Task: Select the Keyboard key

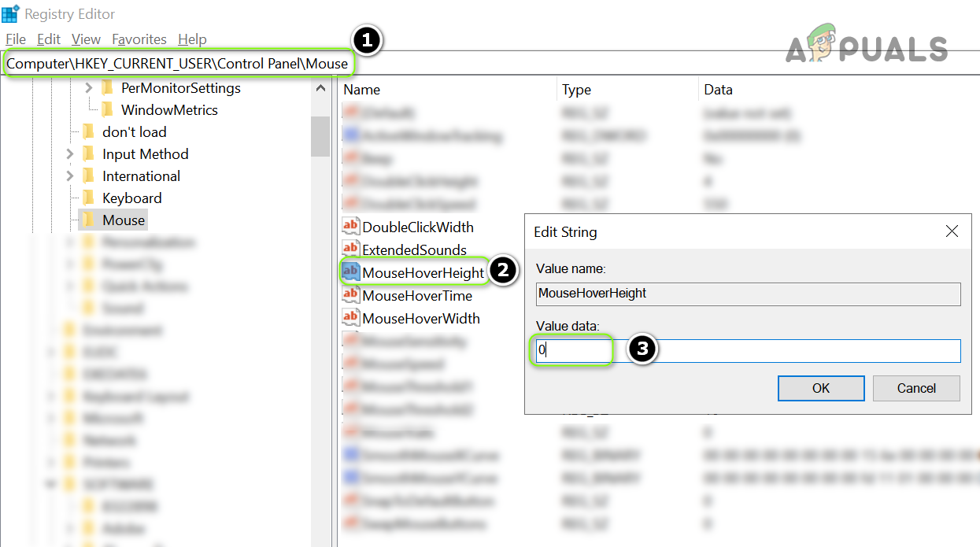Action: (x=132, y=198)
